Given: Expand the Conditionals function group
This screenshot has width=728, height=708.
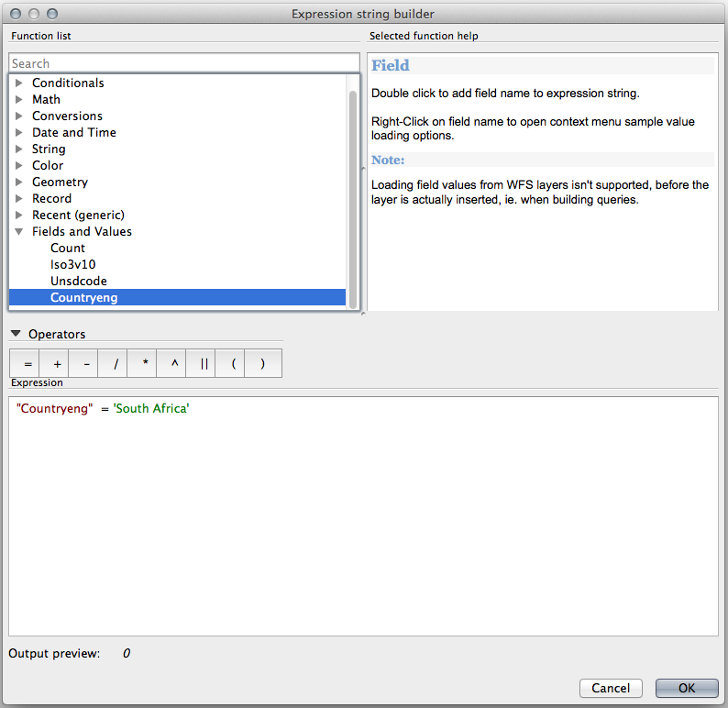Looking at the screenshot, I should point(19,83).
